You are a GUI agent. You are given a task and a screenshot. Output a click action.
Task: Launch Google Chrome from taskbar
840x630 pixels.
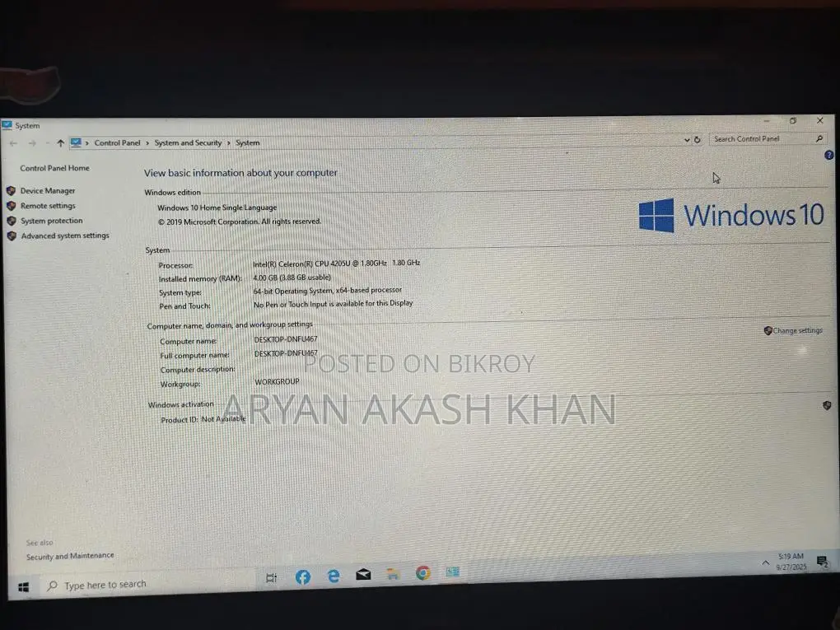click(x=422, y=573)
